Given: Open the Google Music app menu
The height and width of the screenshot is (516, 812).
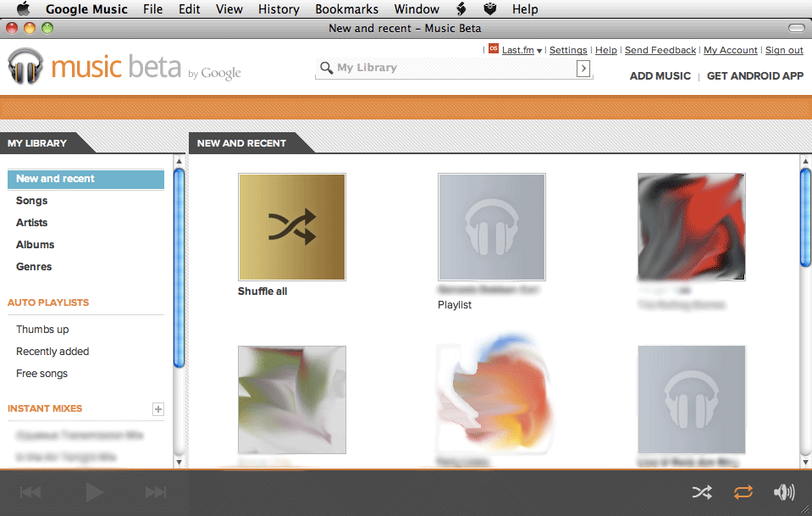Looking at the screenshot, I should point(86,8).
